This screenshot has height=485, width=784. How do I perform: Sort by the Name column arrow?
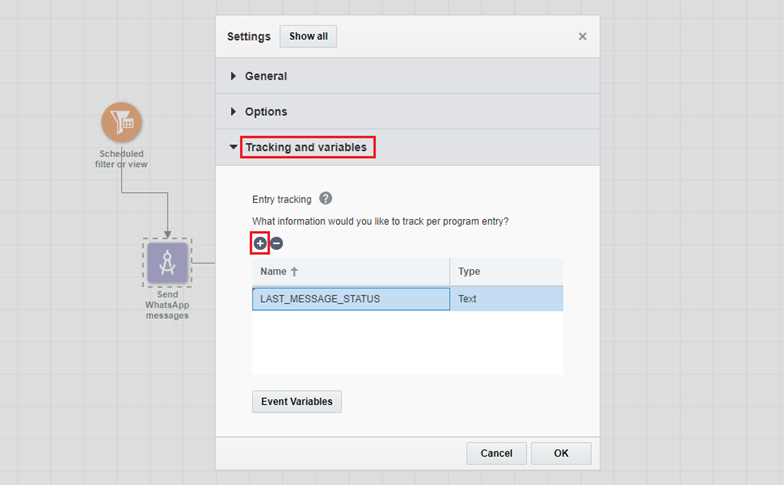pos(294,272)
